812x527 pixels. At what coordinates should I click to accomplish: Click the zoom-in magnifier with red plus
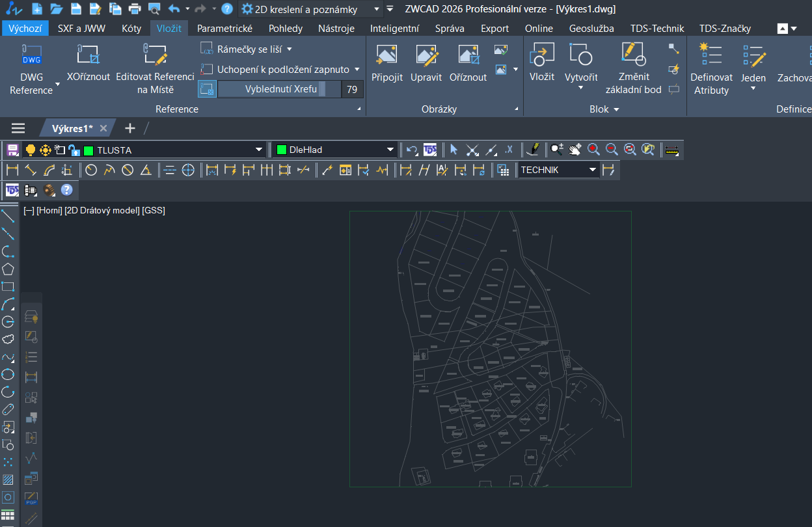coord(593,150)
